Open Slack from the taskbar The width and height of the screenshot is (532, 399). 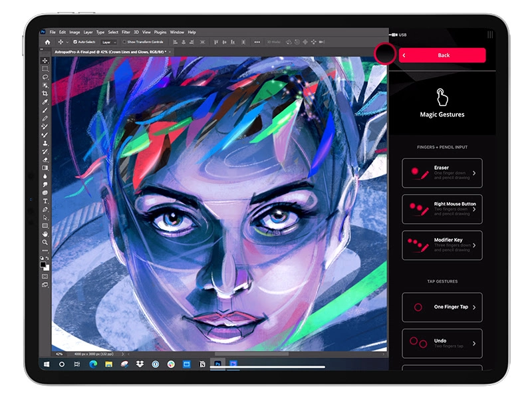coord(171,364)
